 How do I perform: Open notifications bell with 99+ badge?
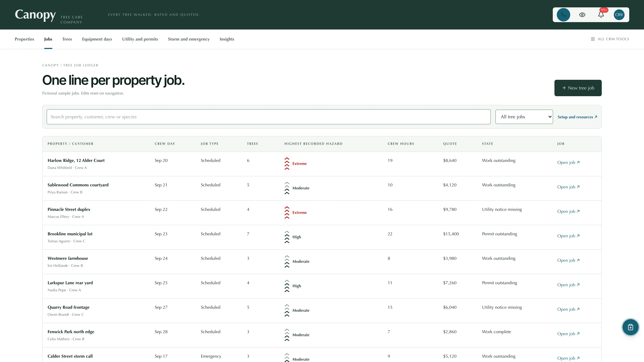coord(601,15)
